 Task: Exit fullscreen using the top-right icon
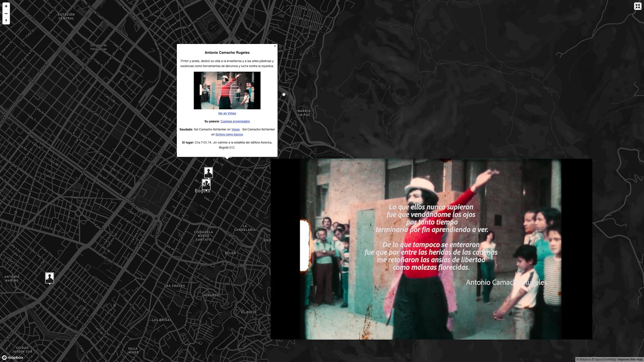coord(638,6)
